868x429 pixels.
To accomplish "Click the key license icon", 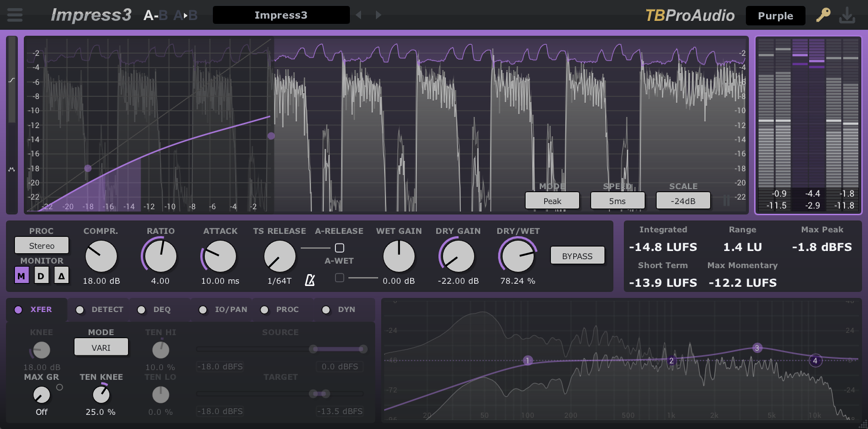I will pyautogui.click(x=823, y=15).
